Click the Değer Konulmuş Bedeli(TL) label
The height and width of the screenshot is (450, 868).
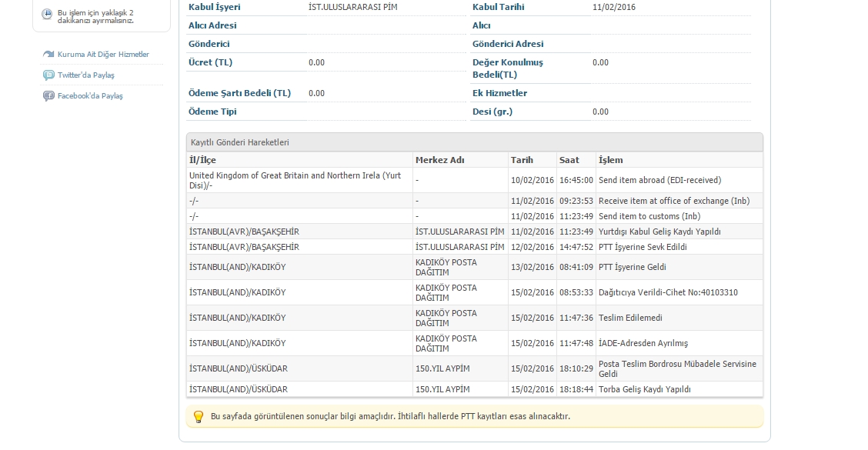(508, 68)
